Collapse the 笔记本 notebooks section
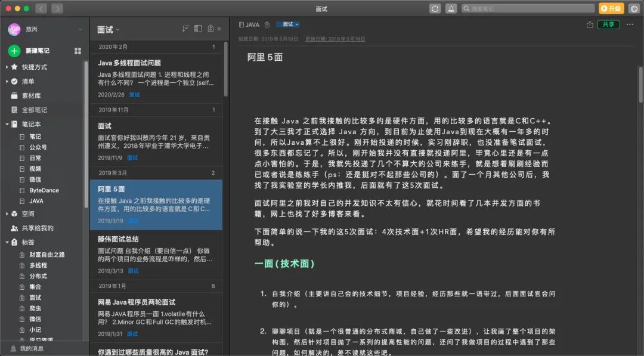644x356 pixels. tap(7, 124)
